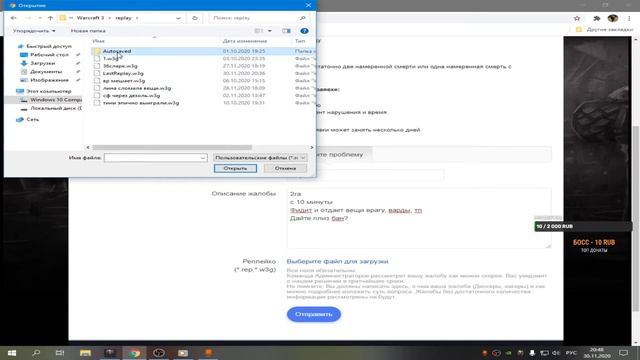Screen dimensions: 640x360
Task: Select the file LastReplay.w3g
Action: click(123, 73)
